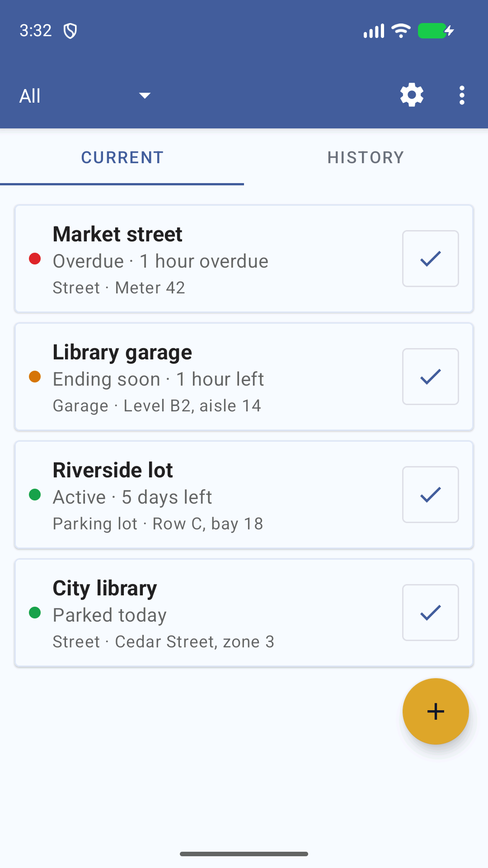The image size is (488, 868).
Task: Open settings with the gear icon
Action: point(412,95)
